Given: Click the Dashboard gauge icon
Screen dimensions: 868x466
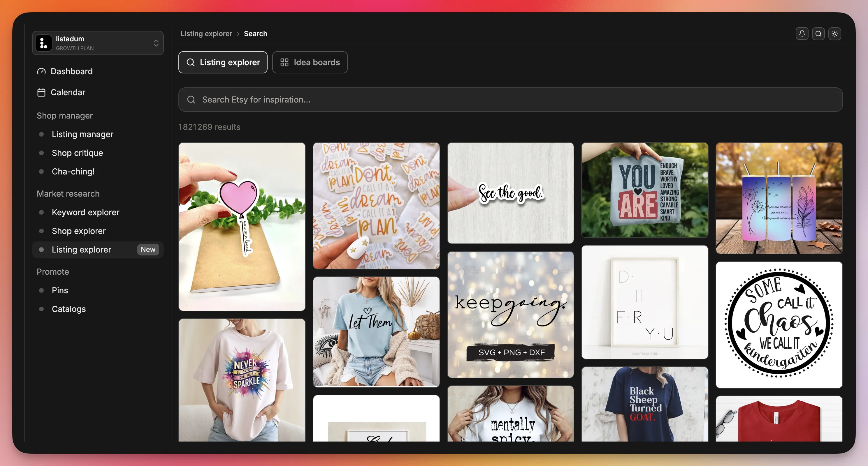Looking at the screenshot, I should [x=41, y=71].
